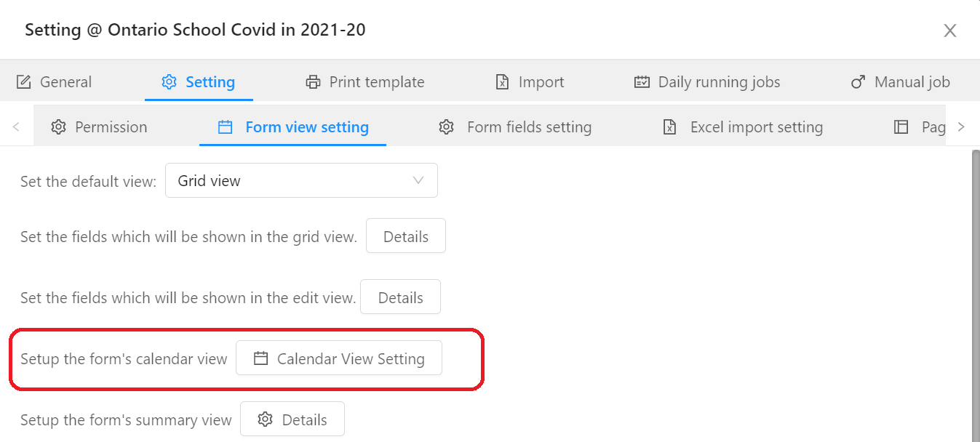Switch to Form view setting tab

coord(293,127)
